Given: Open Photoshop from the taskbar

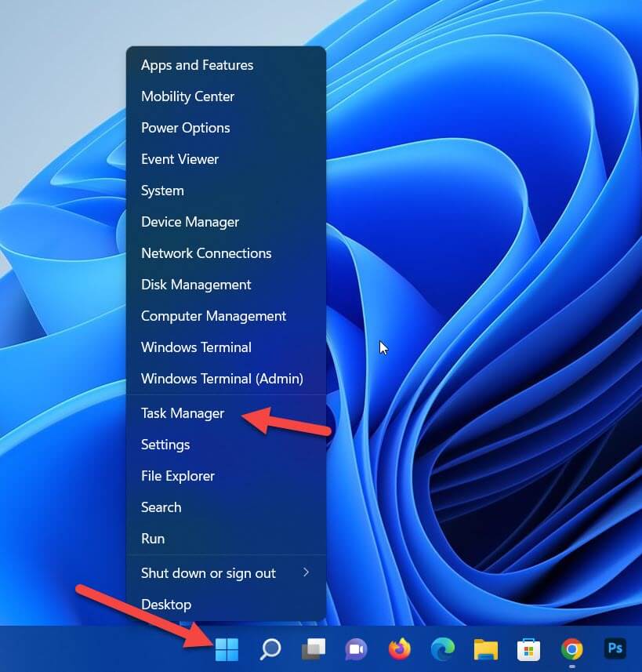Looking at the screenshot, I should click(615, 649).
